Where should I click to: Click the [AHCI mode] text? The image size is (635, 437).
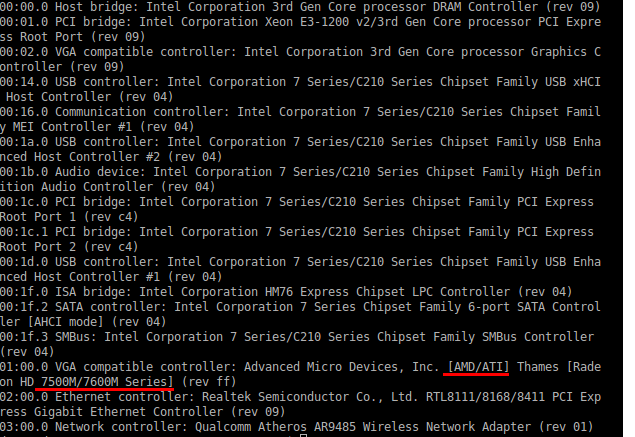(x=66, y=322)
